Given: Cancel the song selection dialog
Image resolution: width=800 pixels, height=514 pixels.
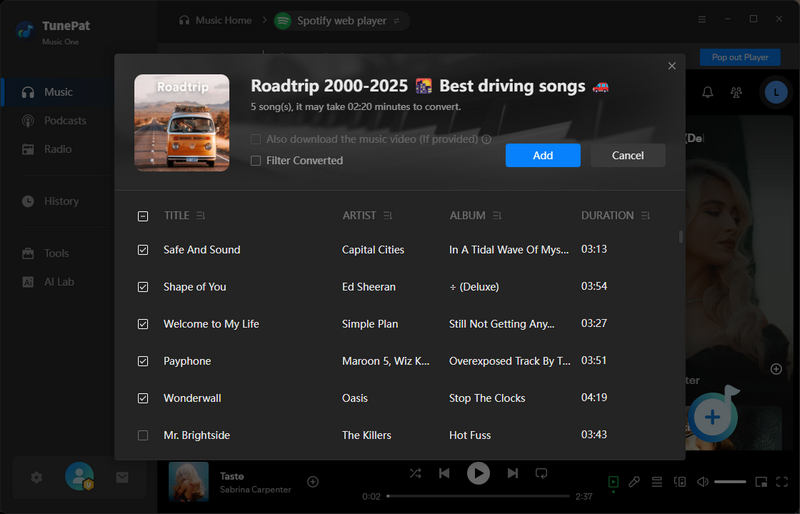Looking at the screenshot, I should (x=628, y=155).
